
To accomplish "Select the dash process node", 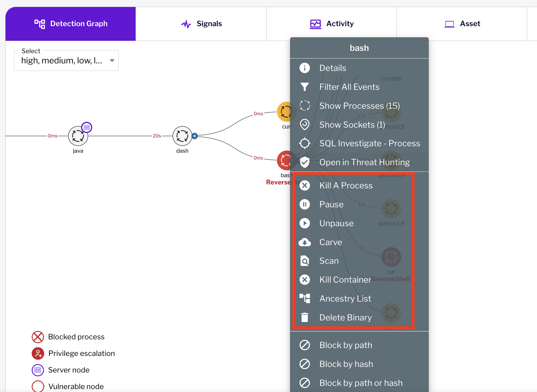I will tap(182, 136).
